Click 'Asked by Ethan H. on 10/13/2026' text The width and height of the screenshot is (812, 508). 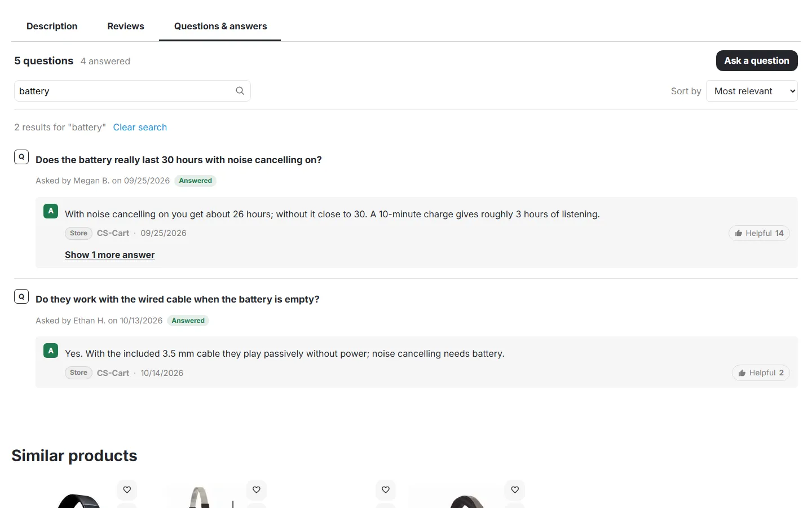click(x=99, y=321)
